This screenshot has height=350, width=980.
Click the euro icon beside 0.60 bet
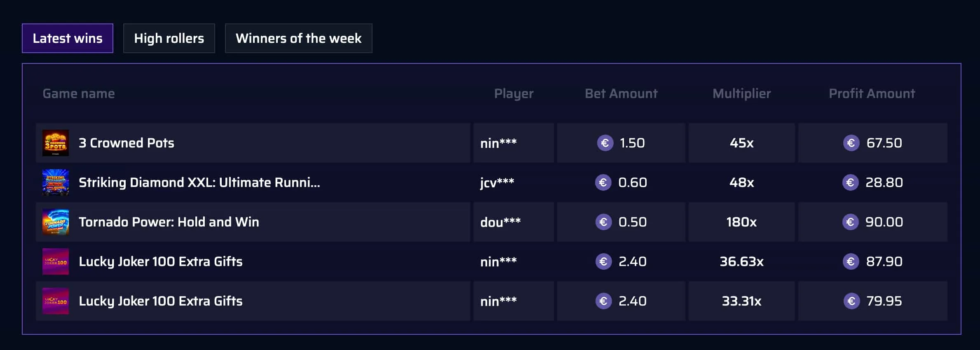click(603, 182)
